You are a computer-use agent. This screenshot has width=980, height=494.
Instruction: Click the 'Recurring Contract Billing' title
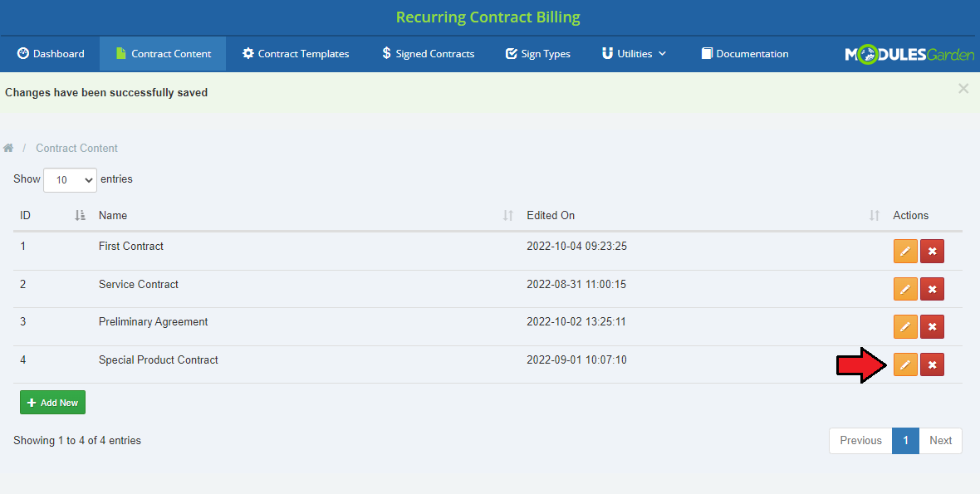(x=488, y=17)
